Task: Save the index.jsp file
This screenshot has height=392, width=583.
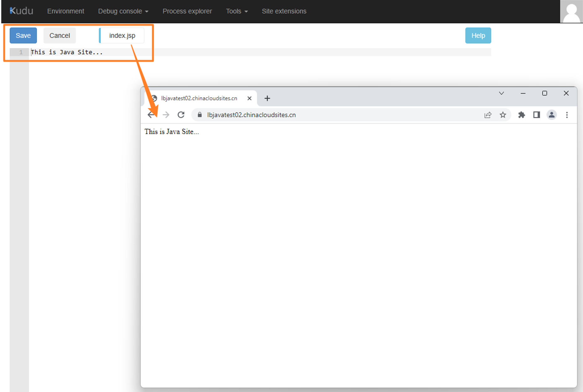Action: pyautogui.click(x=23, y=36)
